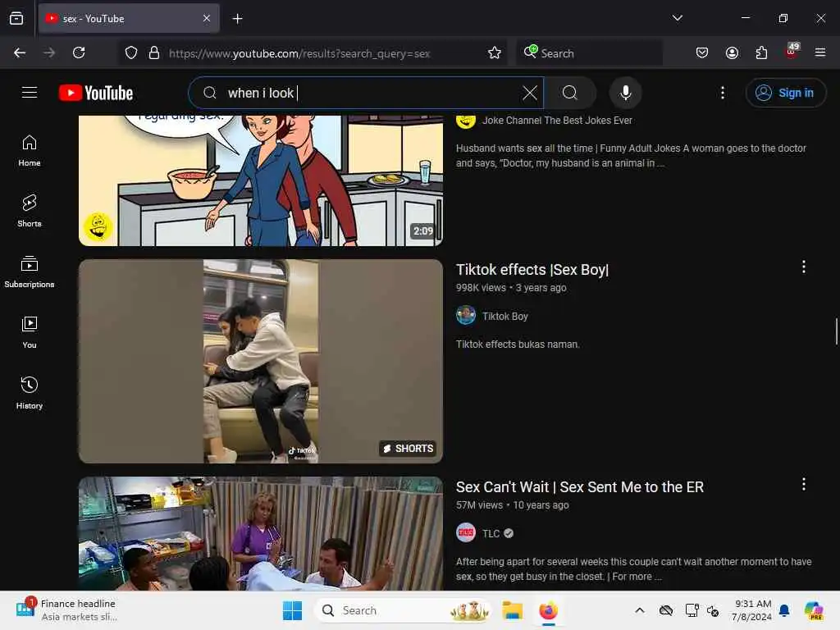Screen dimensions: 840x630
Task: Open Home in YouTube sidebar
Action: 30,151
